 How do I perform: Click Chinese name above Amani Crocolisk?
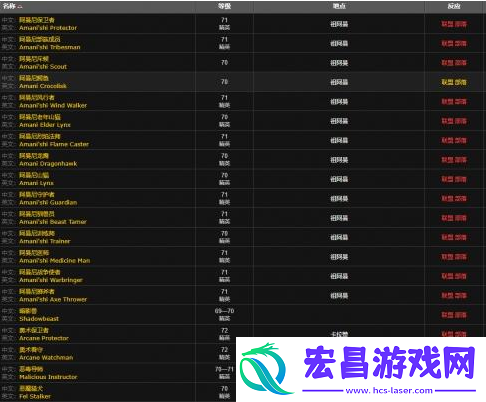click(x=34, y=78)
